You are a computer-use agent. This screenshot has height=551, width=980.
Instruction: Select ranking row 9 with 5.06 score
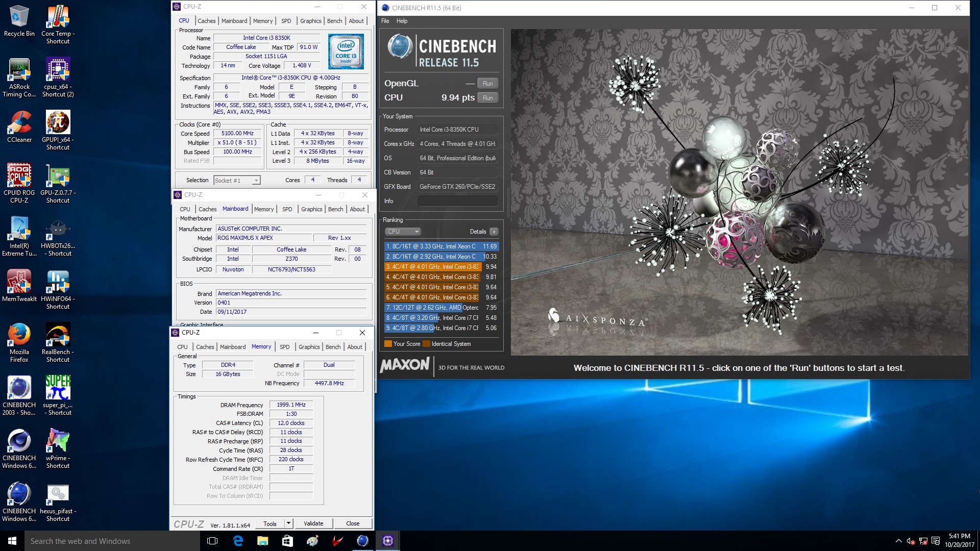pos(441,328)
